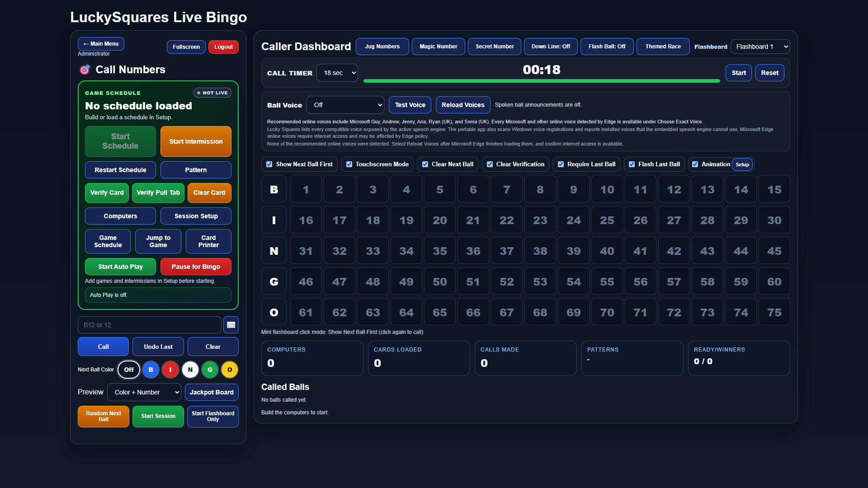Open Jug Numbers
868x488 pixels.
pos(382,47)
